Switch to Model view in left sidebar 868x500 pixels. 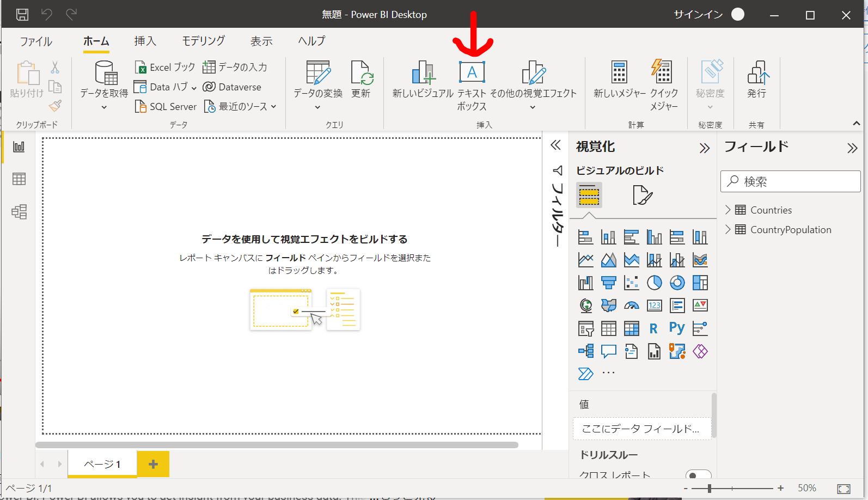[x=19, y=211]
